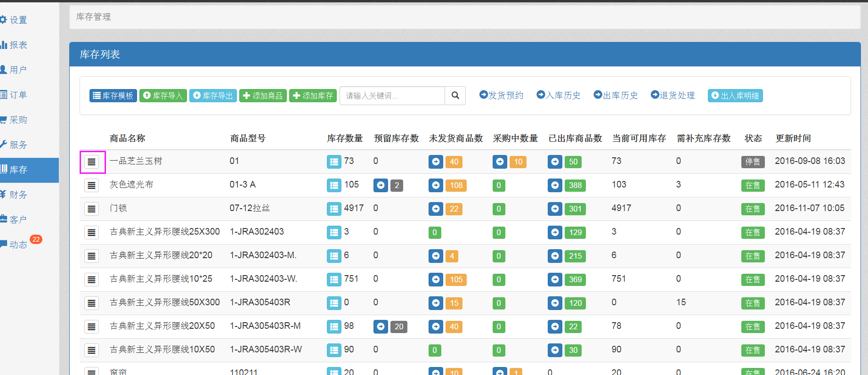Click shipped-out arrow icon next to 120

tap(555, 303)
